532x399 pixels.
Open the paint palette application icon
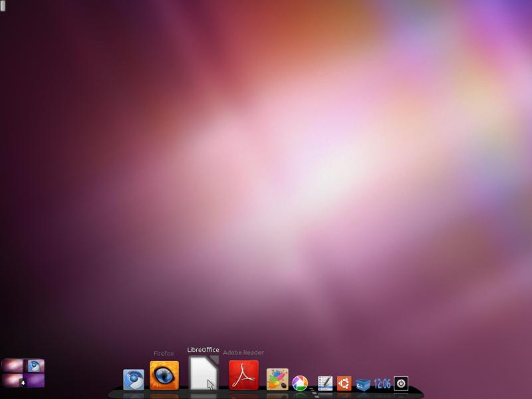tap(277, 379)
